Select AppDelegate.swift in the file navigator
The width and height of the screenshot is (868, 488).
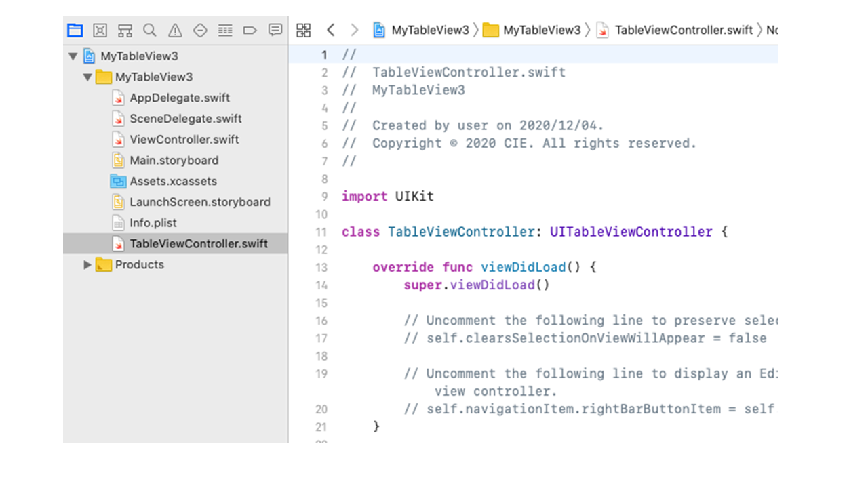pyautogui.click(x=180, y=98)
